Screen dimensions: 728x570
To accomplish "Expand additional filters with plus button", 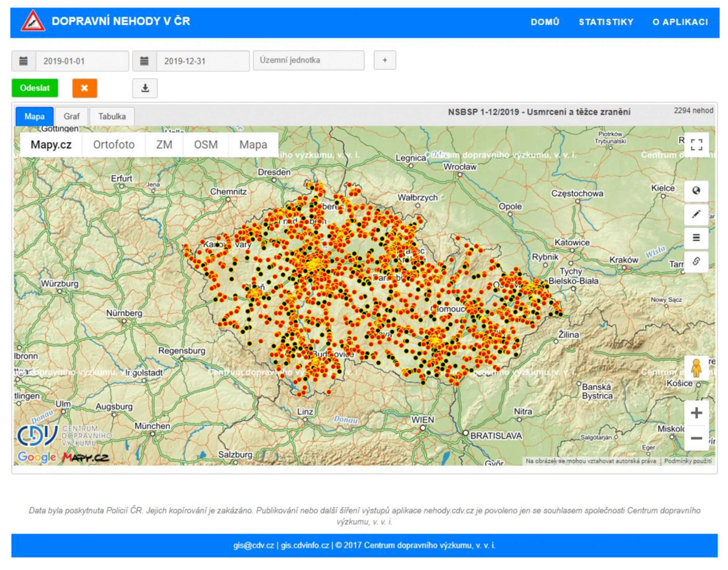I will click(x=385, y=60).
